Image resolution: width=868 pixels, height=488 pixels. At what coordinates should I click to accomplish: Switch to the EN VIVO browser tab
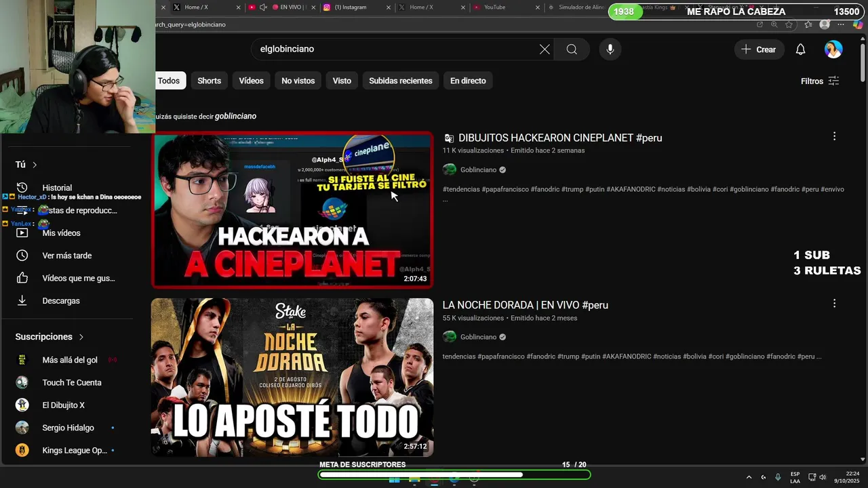[282, 7]
